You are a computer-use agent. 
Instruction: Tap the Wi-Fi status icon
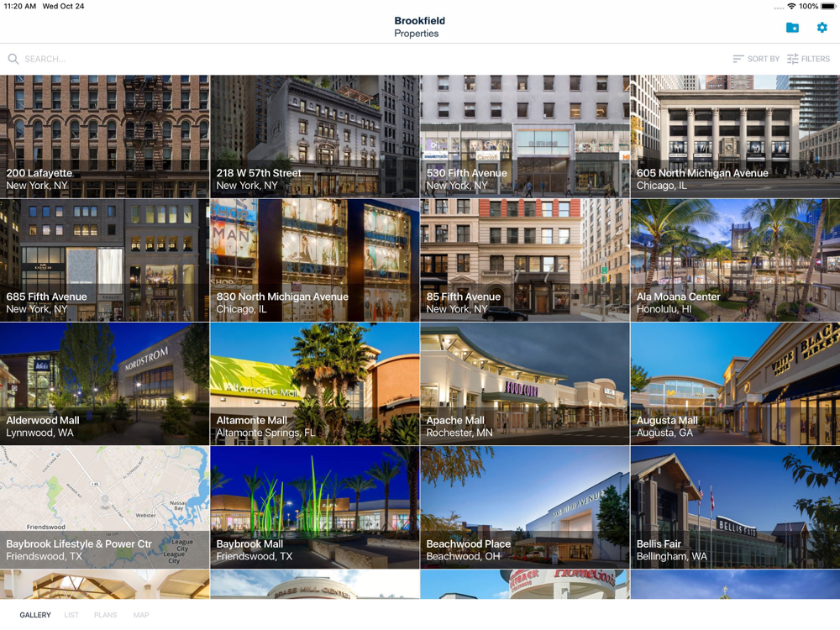click(791, 7)
